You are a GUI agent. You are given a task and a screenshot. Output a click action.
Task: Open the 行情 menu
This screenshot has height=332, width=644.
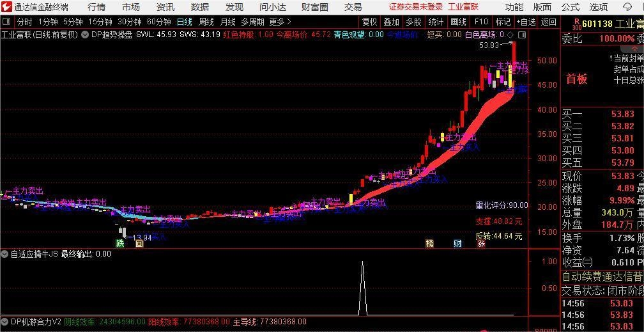pos(96,7)
